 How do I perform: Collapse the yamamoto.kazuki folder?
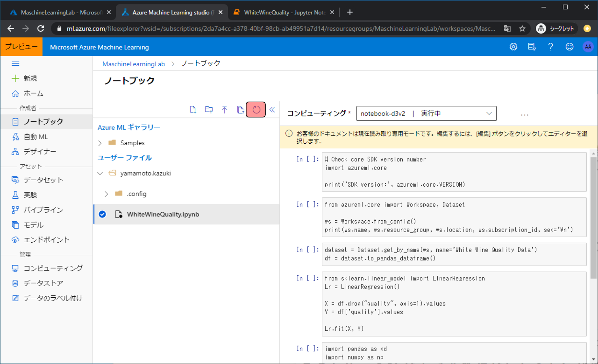[x=100, y=173]
